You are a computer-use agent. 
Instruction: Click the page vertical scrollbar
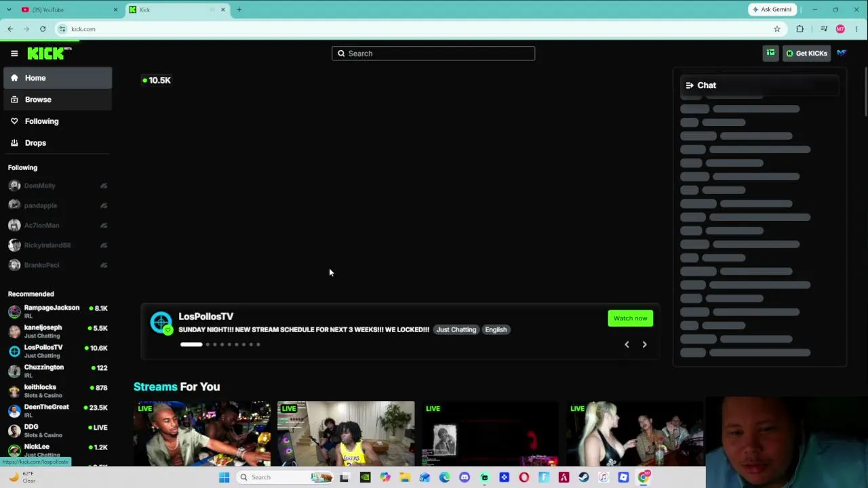coord(865,92)
